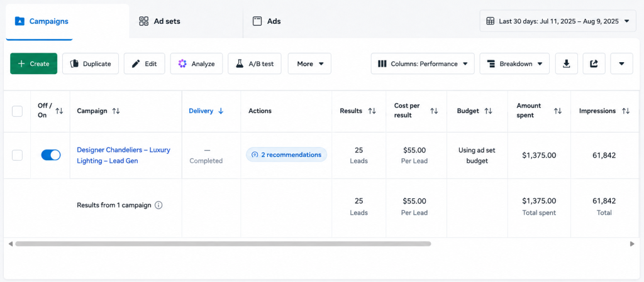The image size is (644, 282).
Task: Click the Actions column header
Action: tap(260, 111)
